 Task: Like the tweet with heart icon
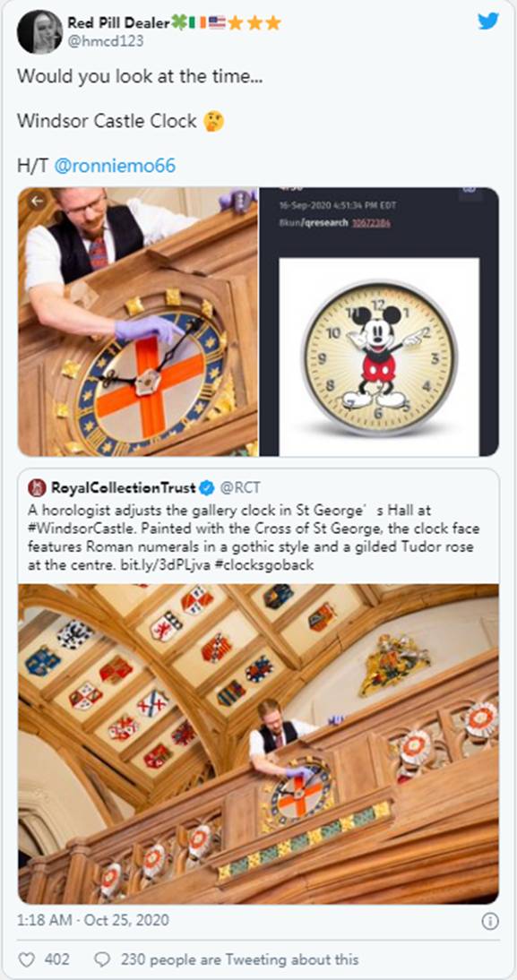pos(27,959)
